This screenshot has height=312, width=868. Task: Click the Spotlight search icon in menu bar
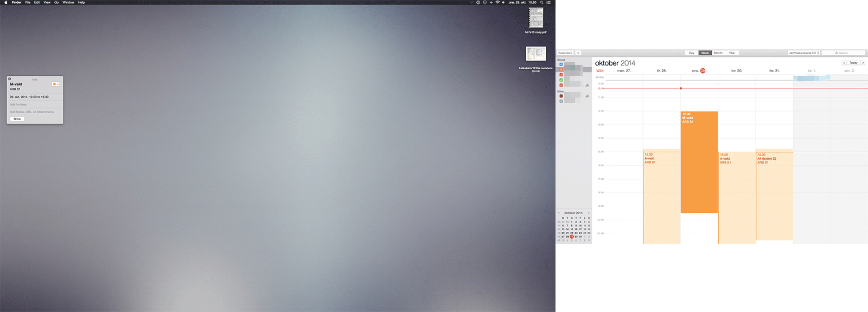[541, 2]
